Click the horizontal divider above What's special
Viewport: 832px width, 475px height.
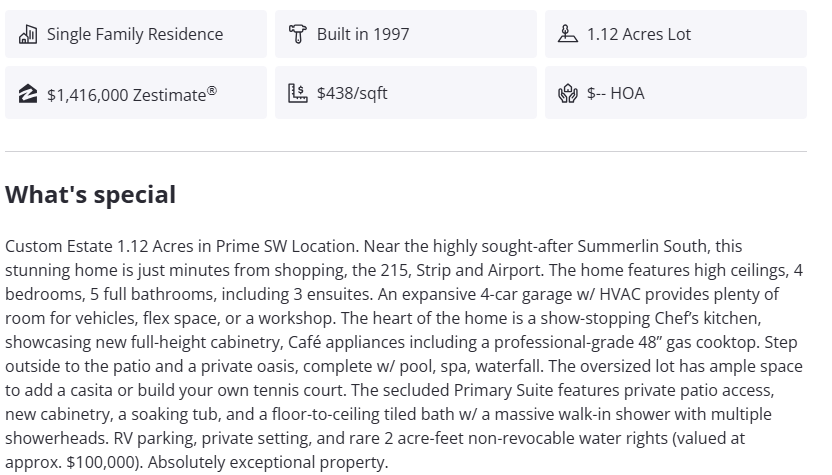(406, 151)
